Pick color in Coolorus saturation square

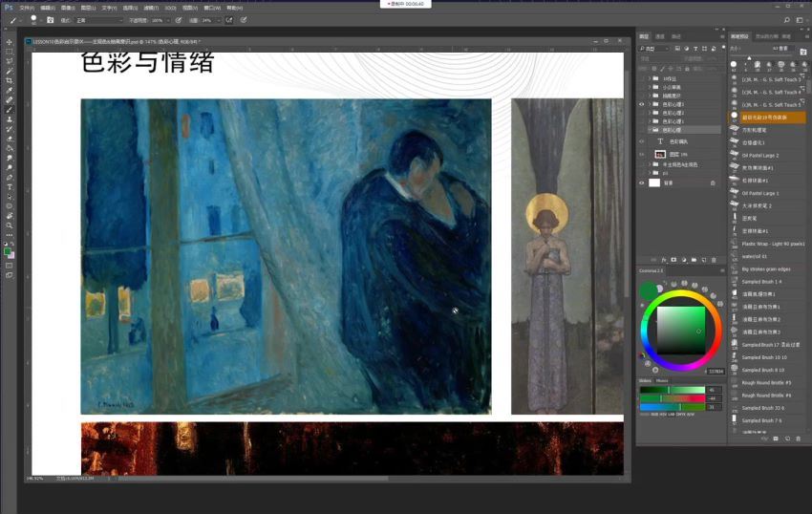click(681, 330)
